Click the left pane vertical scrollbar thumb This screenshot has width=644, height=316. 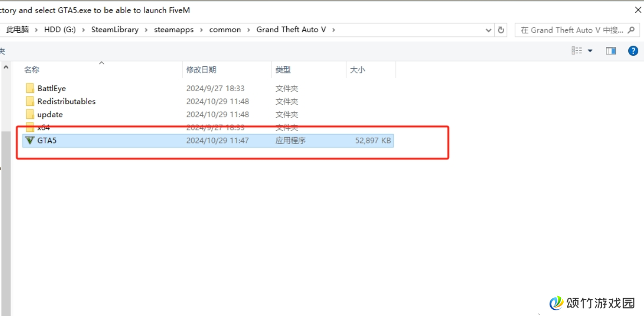click(x=6, y=223)
